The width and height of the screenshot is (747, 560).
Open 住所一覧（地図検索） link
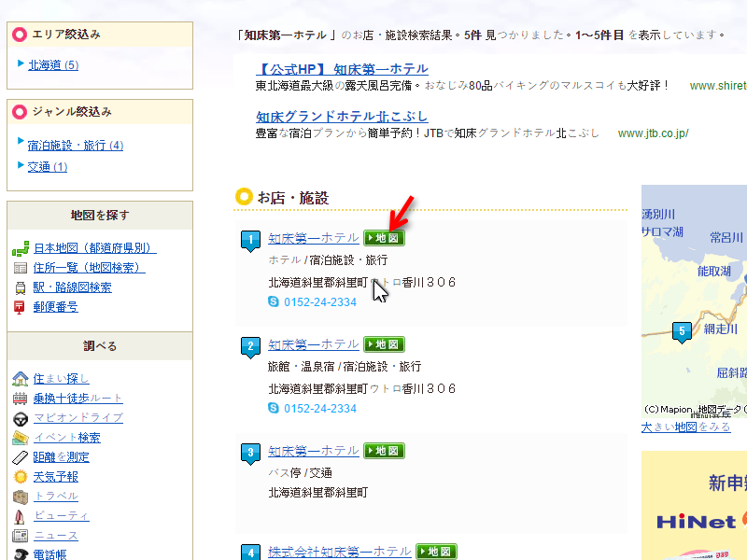point(89,268)
